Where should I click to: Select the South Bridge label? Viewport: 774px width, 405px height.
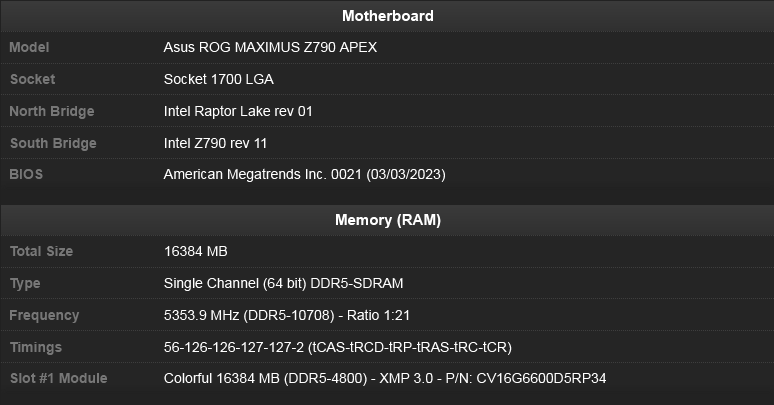53,143
